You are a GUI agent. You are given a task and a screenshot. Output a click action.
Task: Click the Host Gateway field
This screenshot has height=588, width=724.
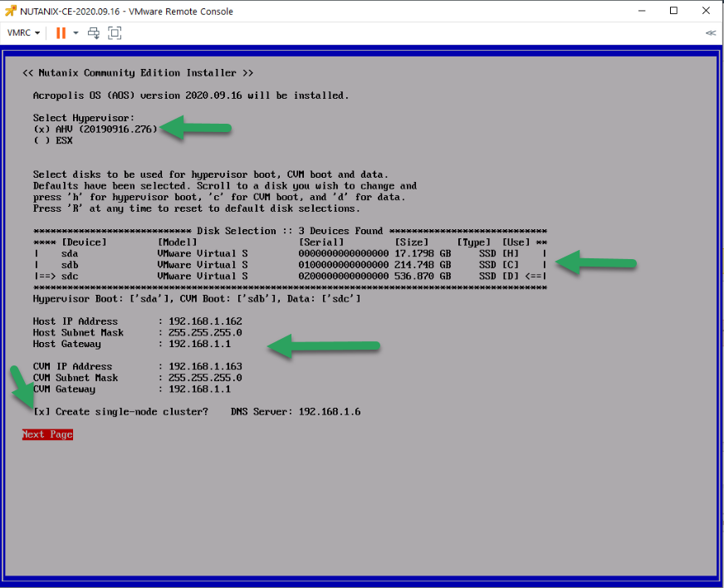(199, 344)
